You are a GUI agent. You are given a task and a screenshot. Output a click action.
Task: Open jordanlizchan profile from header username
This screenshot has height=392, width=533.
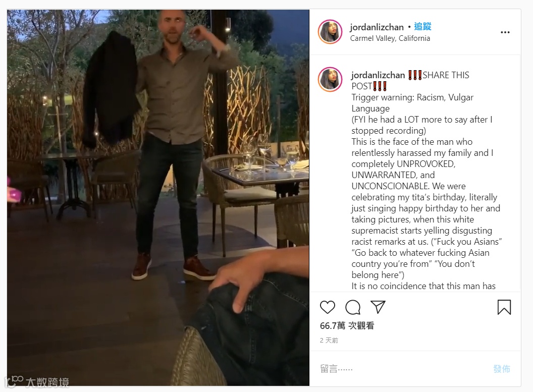click(x=377, y=27)
